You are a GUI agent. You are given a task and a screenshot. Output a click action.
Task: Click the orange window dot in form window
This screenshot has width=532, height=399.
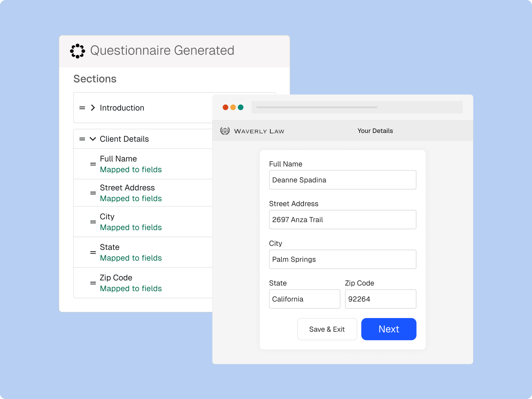pos(233,107)
